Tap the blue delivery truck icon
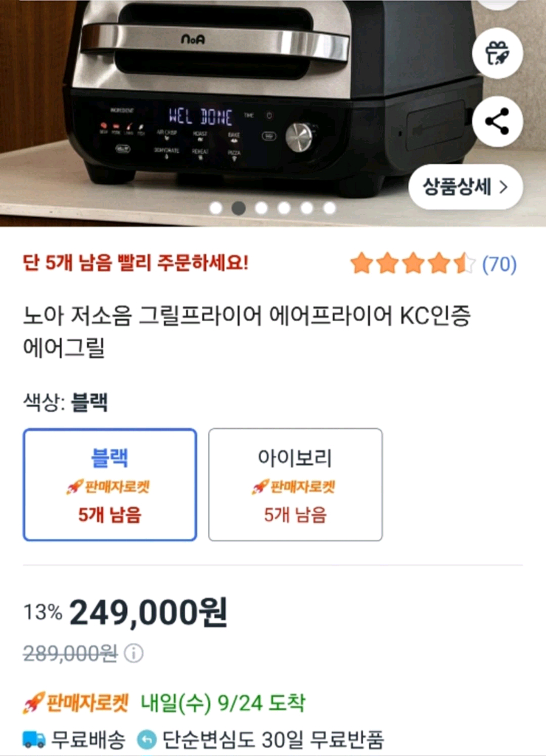Screen dimensions: 546x756 tap(34, 738)
